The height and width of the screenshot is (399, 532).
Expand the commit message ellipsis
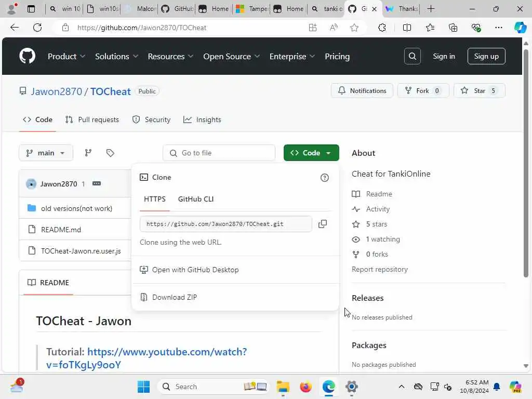[x=97, y=183]
